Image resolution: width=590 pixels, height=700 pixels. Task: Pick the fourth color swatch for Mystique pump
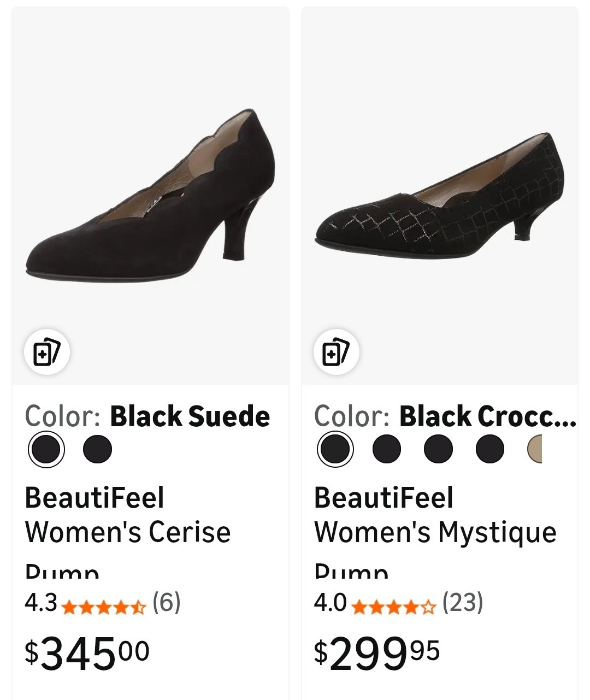[490, 449]
